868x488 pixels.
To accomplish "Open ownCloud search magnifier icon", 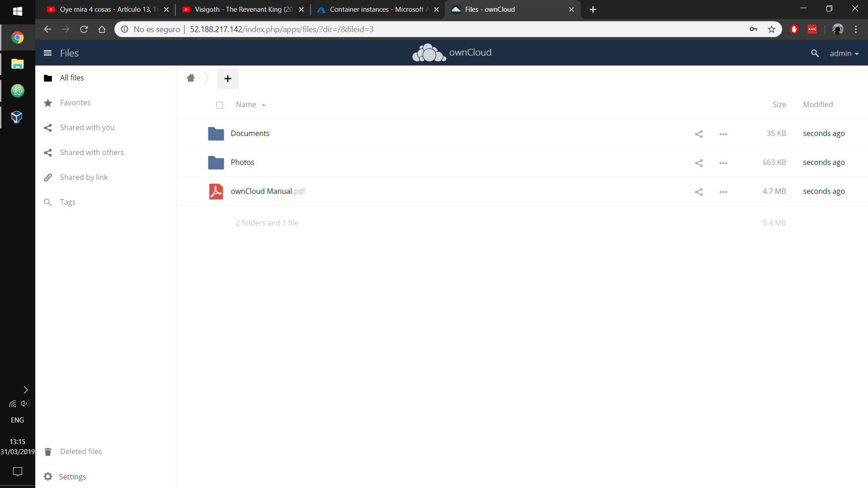I will (x=815, y=53).
